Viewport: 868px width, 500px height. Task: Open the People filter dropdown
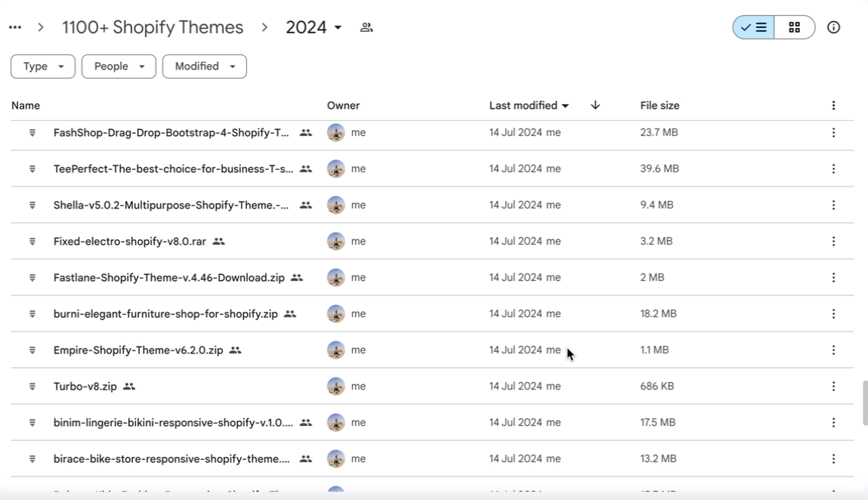tap(119, 66)
